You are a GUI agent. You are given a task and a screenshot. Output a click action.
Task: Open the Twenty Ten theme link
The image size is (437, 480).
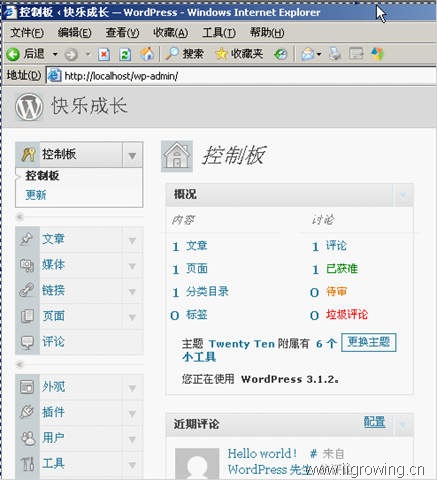[x=242, y=344]
